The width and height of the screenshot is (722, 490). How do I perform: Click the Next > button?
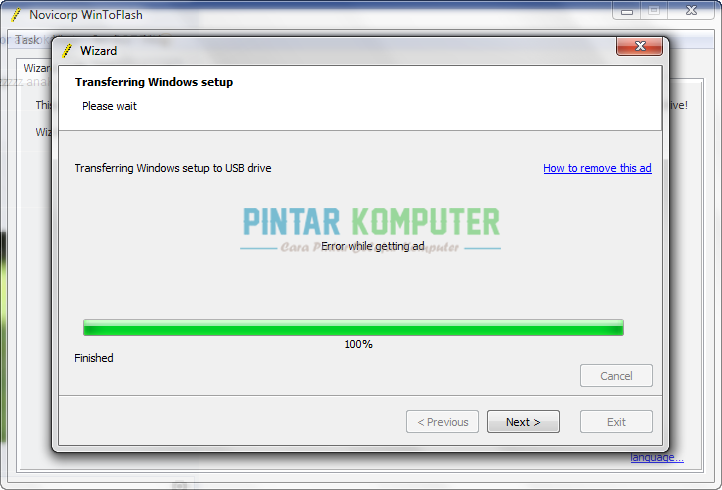pyautogui.click(x=523, y=421)
